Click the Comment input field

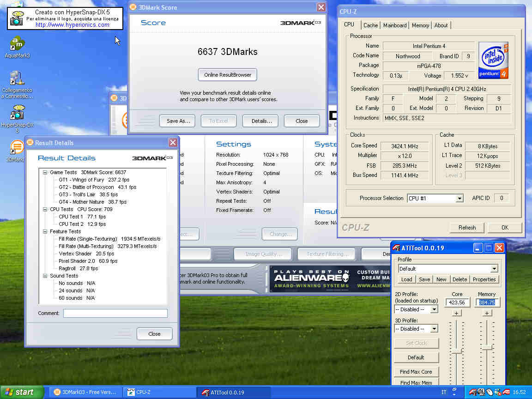(x=115, y=313)
